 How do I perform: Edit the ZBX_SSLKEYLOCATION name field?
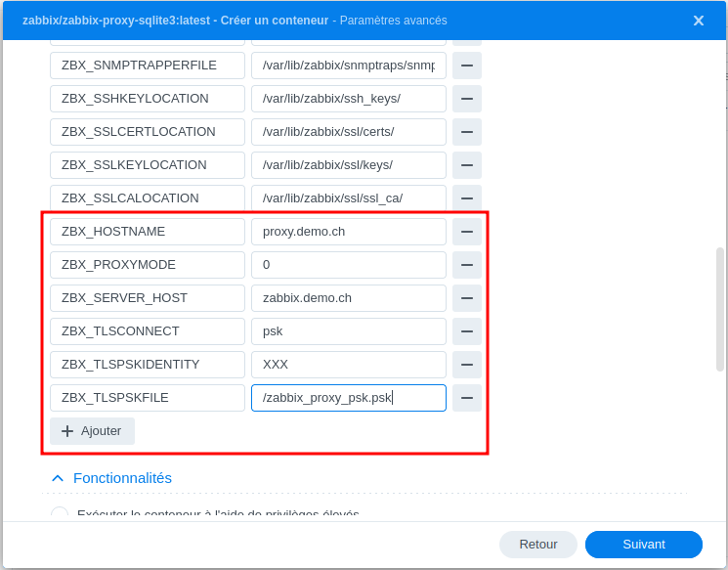[x=148, y=165]
